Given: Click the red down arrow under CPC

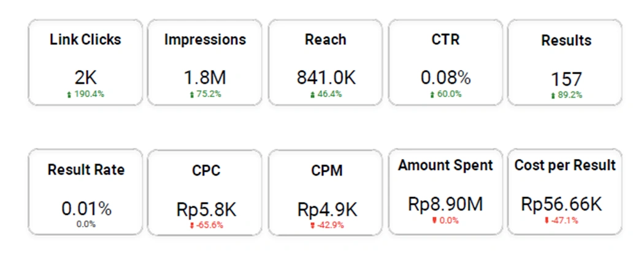Looking at the screenshot, I should point(191,225).
